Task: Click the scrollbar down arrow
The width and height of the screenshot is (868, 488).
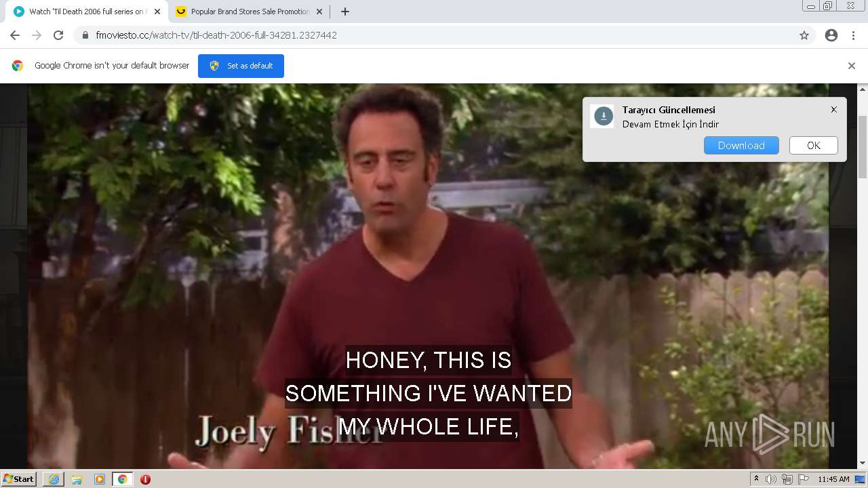Action: (x=863, y=464)
